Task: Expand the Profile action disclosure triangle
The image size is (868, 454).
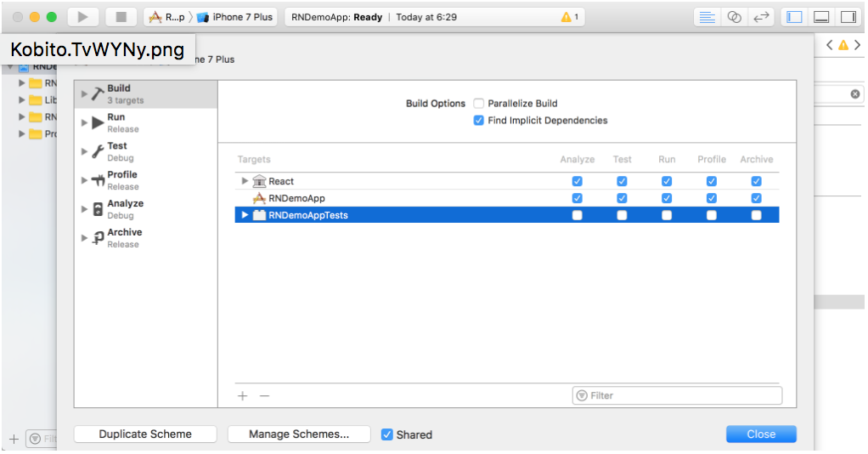Action: [84, 180]
